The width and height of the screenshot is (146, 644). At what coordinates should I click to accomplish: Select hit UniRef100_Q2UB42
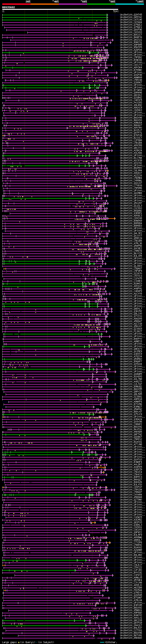(x=131, y=98)
